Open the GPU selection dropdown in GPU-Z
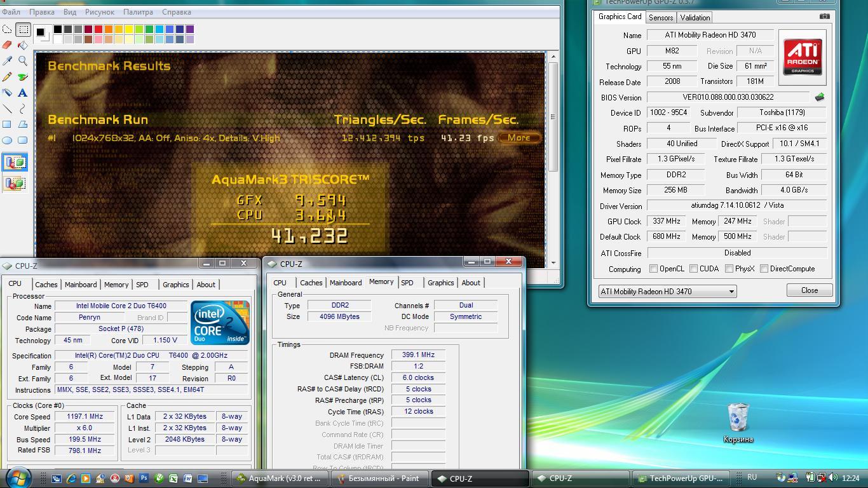868x488 pixels. [667, 291]
